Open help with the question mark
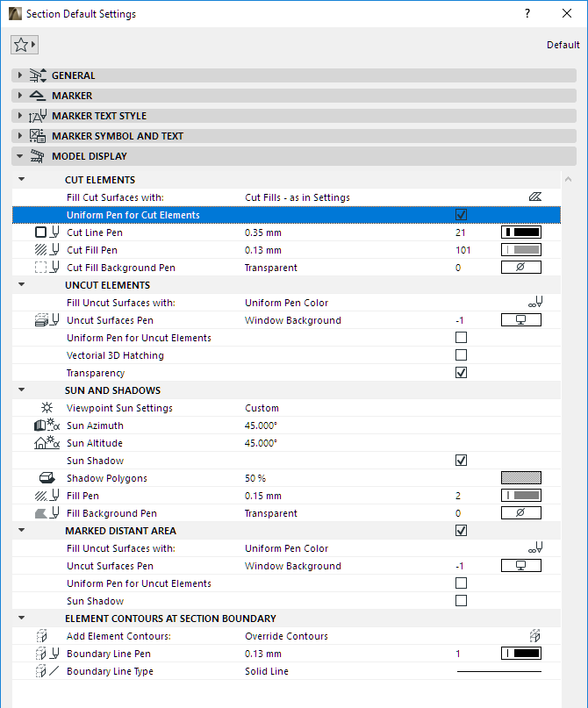588x708 pixels. (527, 13)
